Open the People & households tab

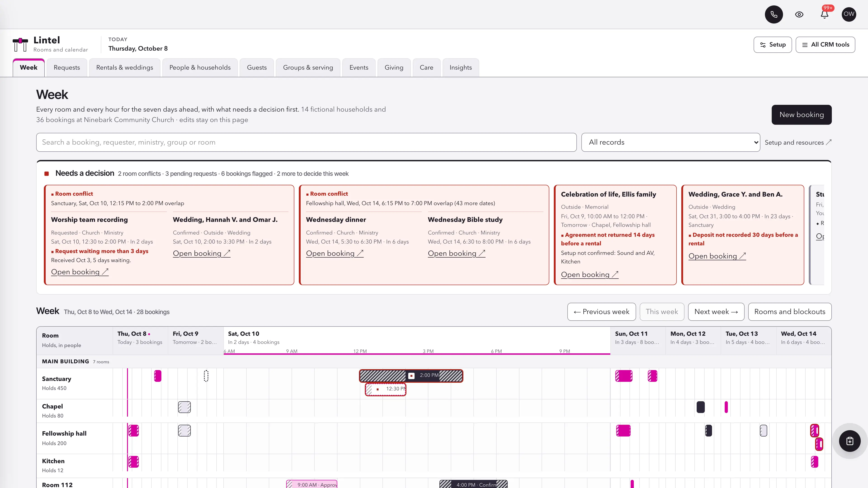pyautogui.click(x=200, y=68)
